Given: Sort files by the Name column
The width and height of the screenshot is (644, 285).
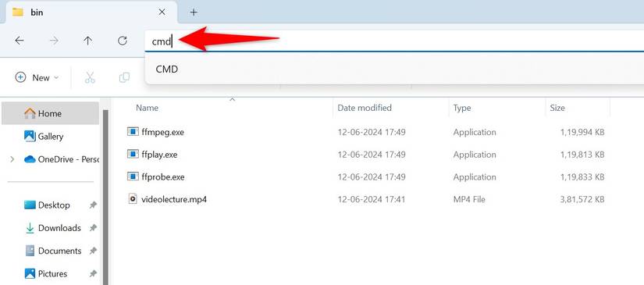Looking at the screenshot, I should pos(147,108).
